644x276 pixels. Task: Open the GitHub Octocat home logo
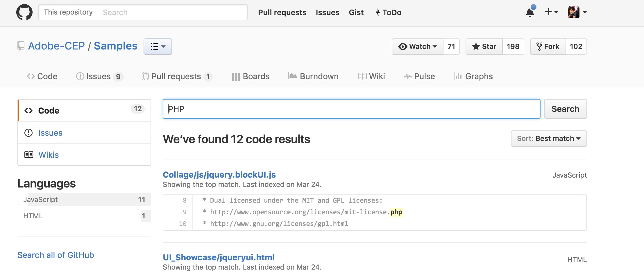coord(24,12)
